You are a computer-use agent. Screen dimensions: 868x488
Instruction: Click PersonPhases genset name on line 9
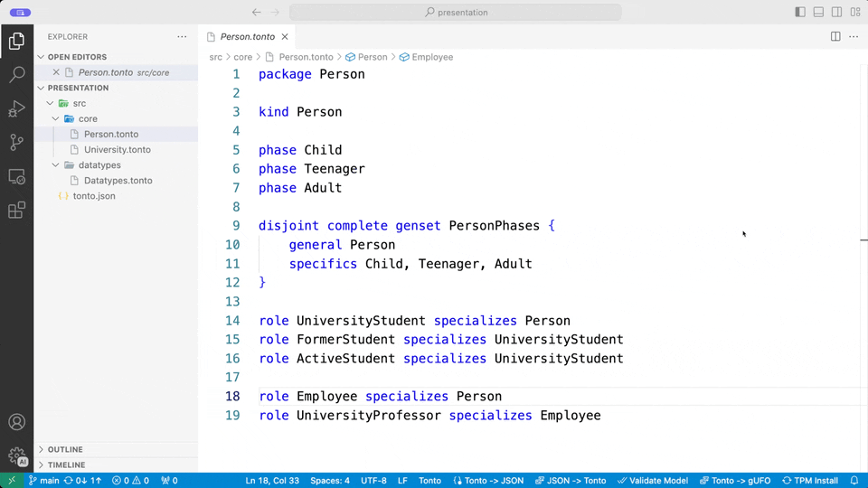pos(494,226)
